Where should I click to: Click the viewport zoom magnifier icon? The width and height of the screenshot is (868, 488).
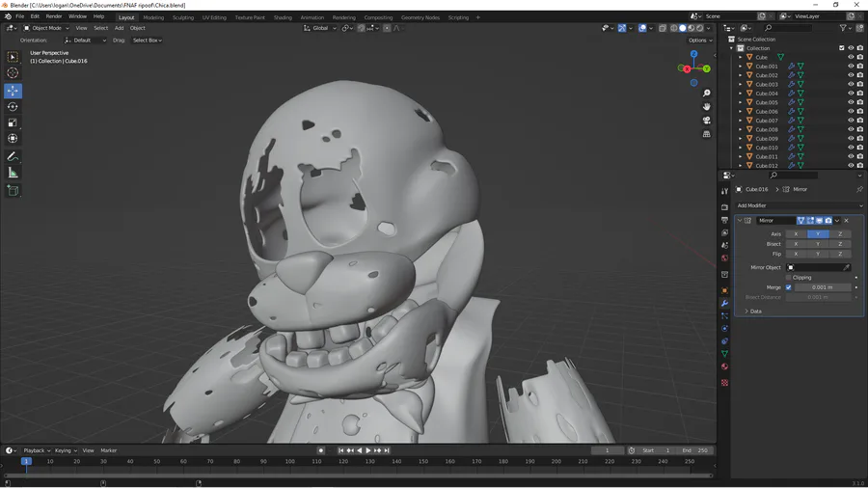click(x=706, y=93)
